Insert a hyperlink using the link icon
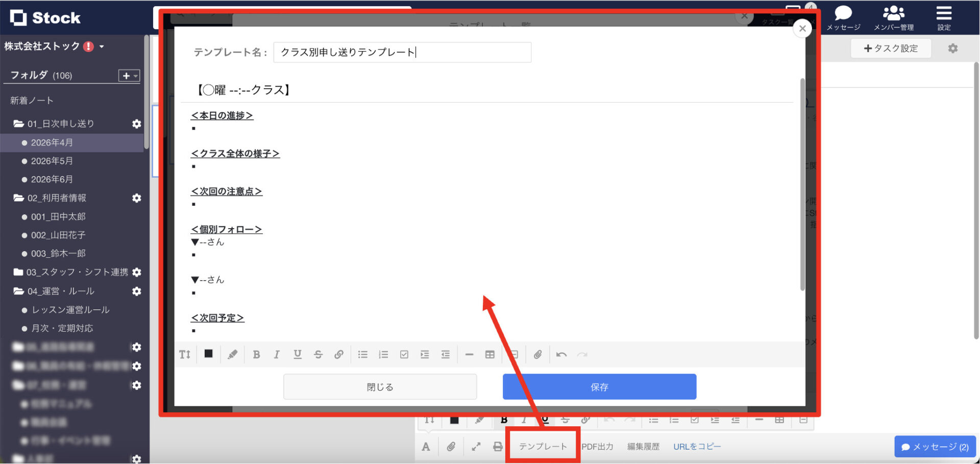 coord(339,354)
